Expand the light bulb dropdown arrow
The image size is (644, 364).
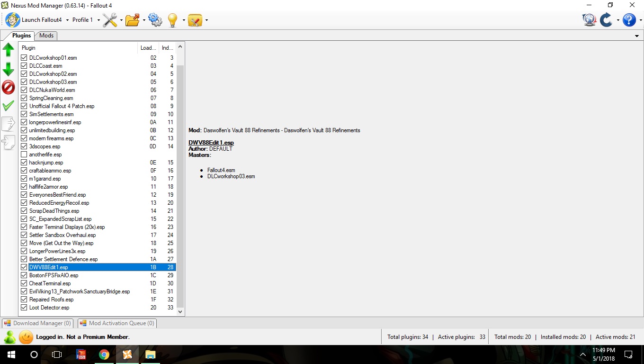click(x=184, y=20)
